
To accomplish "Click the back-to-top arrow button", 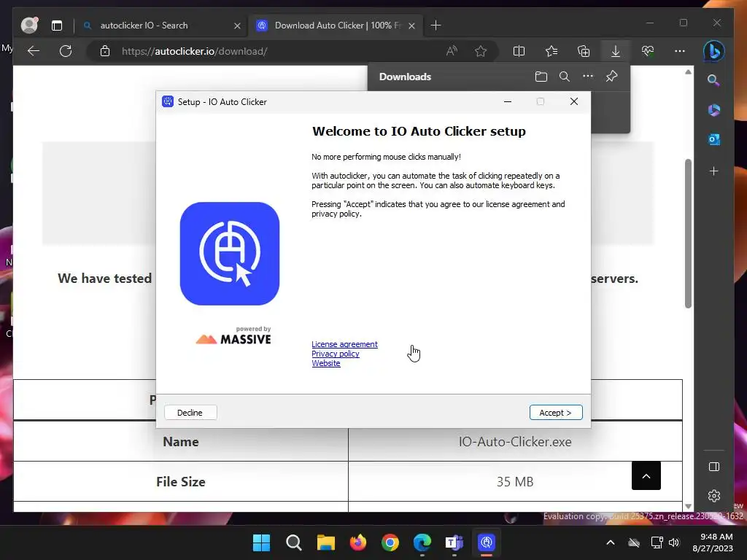I will [646, 475].
